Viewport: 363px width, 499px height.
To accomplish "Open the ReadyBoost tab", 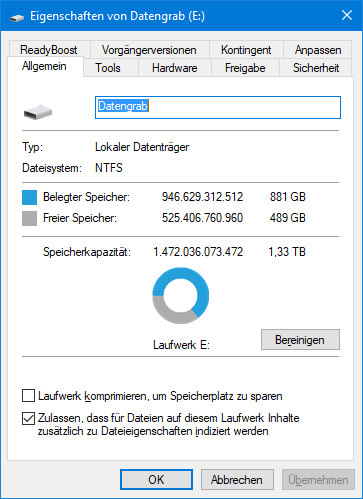I will click(49, 50).
